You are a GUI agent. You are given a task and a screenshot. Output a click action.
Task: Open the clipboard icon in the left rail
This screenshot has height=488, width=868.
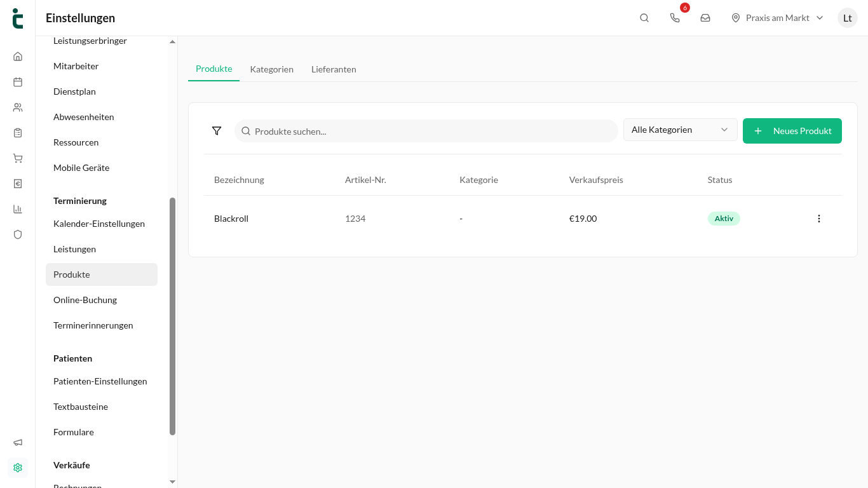(x=18, y=132)
